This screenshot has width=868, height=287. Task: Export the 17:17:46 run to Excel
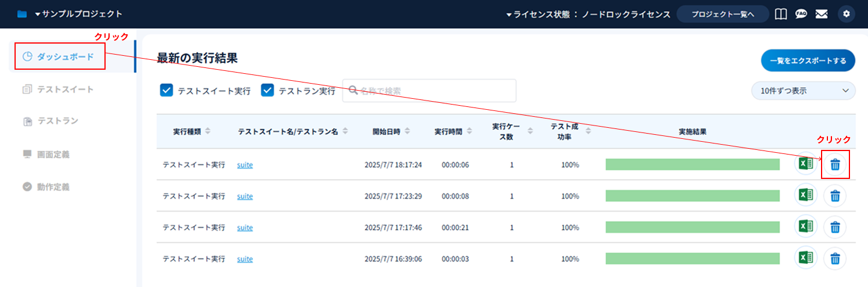pyautogui.click(x=805, y=227)
